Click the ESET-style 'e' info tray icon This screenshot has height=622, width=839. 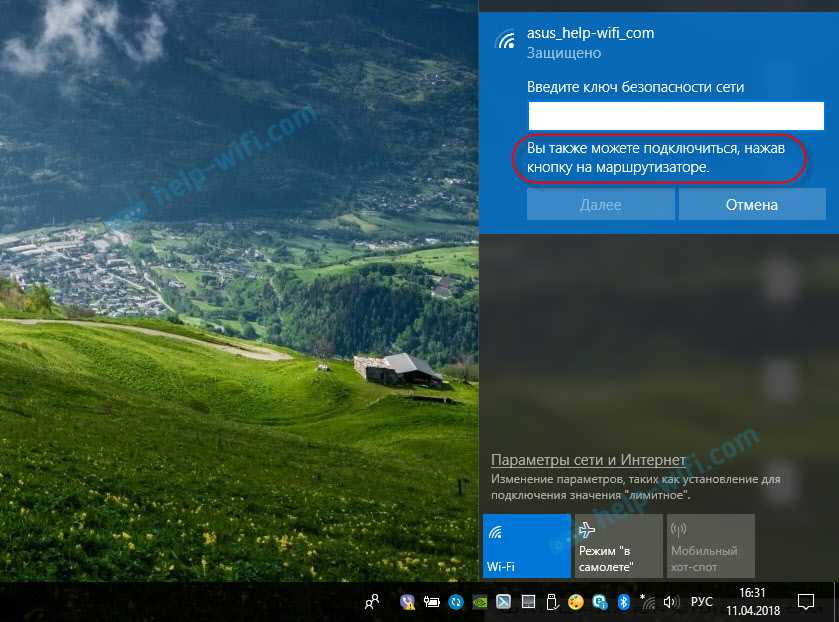tap(600, 603)
